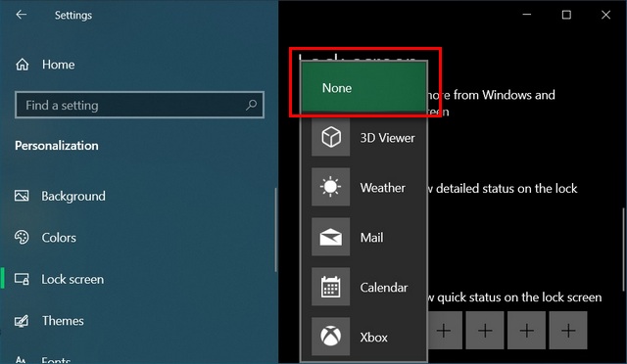Open the Lock screen settings page
Viewport: 627px width, 364px height.
[72, 279]
